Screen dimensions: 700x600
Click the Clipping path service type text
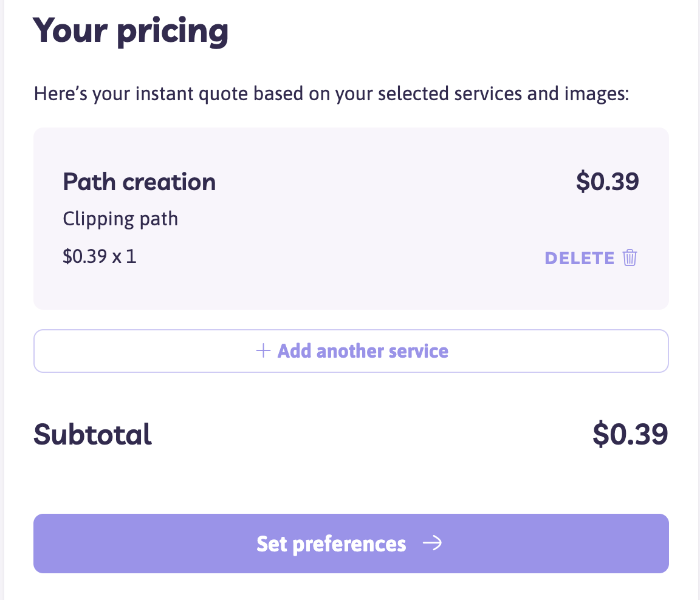[x=120, y=219]
